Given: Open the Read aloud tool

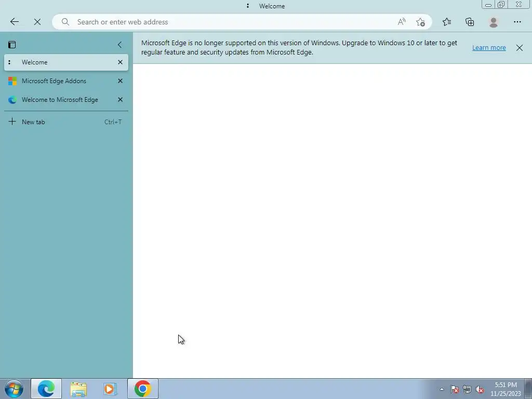Looking at the screenshot, I should tap(402, 22).
